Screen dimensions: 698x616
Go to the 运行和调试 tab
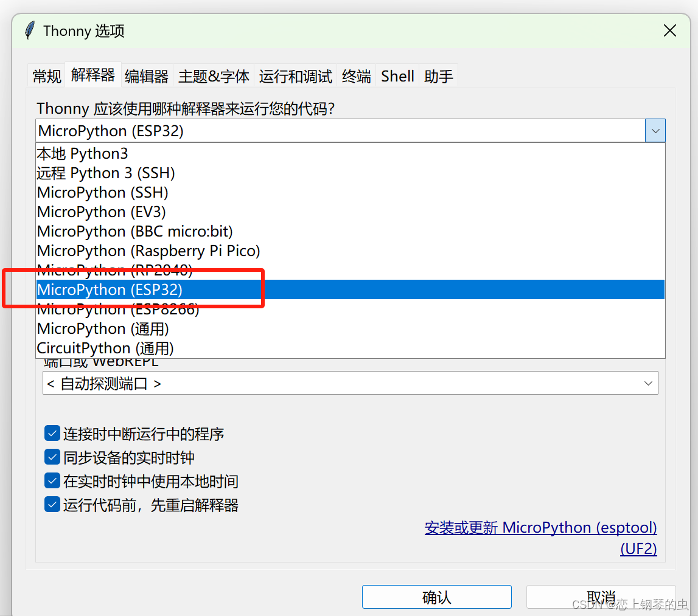click(296, 76)
